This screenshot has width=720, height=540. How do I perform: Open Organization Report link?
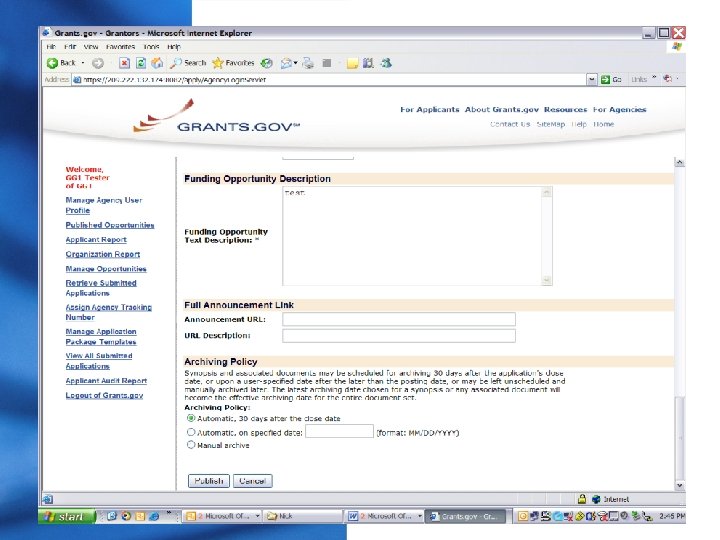point(103,254)
